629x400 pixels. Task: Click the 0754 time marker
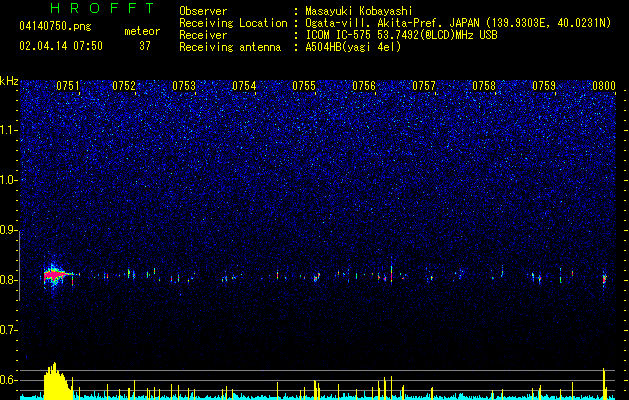pyautogui.click(x=244, y=86)
